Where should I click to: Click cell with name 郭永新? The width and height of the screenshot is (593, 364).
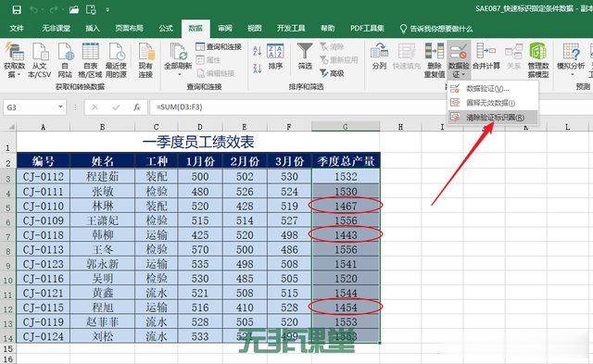pos(103,264)
